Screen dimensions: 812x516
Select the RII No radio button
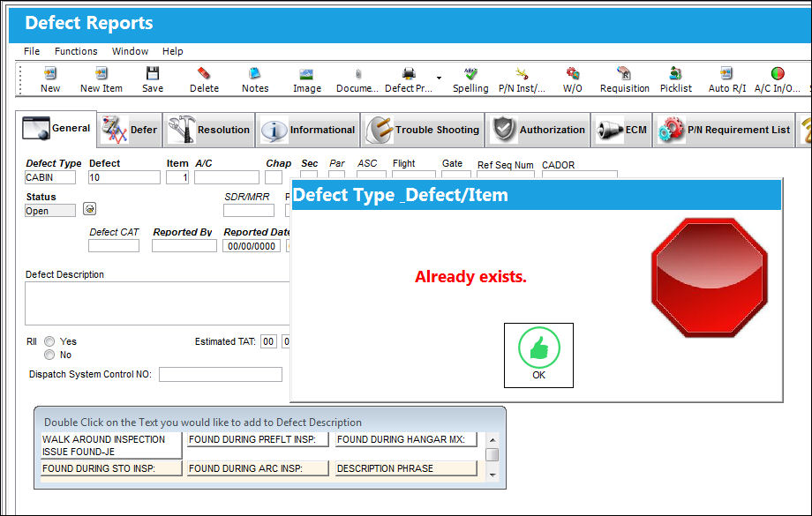pyautogui.click(x=49, y=355)
